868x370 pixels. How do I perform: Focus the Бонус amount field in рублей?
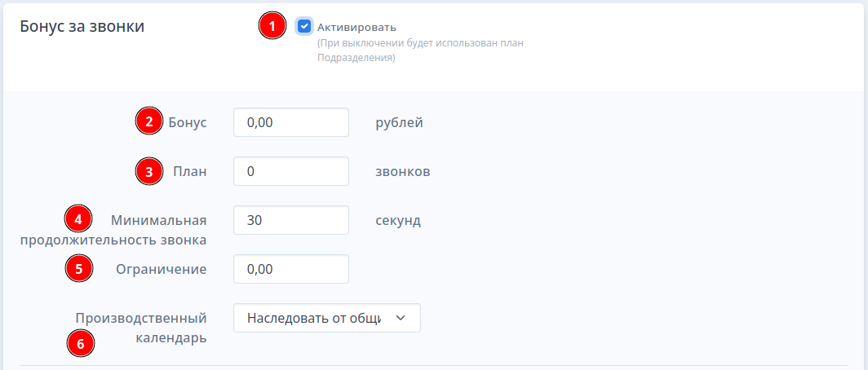tap(291, 122)
